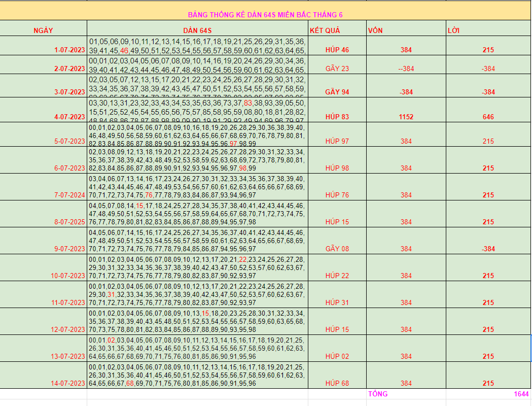Click result cell HÚP 31
The width and height of the screenshot is (532, 406).
337,294
